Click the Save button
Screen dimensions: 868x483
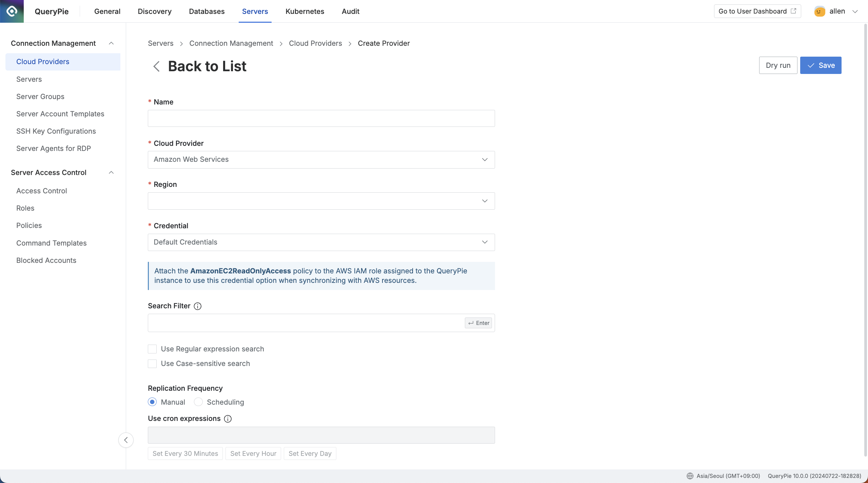pos(821,65)
